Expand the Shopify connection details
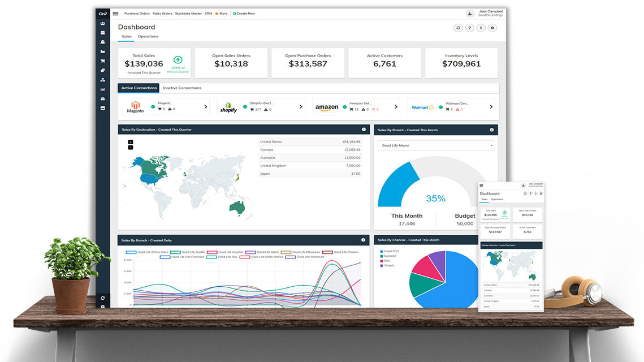This screenshot has width=644, height=362. click(x=300, y=107)
